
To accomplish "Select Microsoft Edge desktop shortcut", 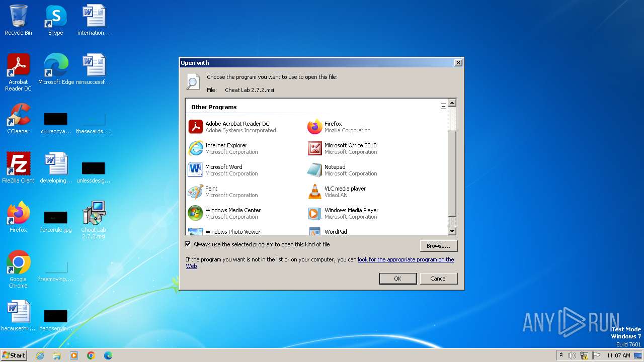I will coord(56,69).
